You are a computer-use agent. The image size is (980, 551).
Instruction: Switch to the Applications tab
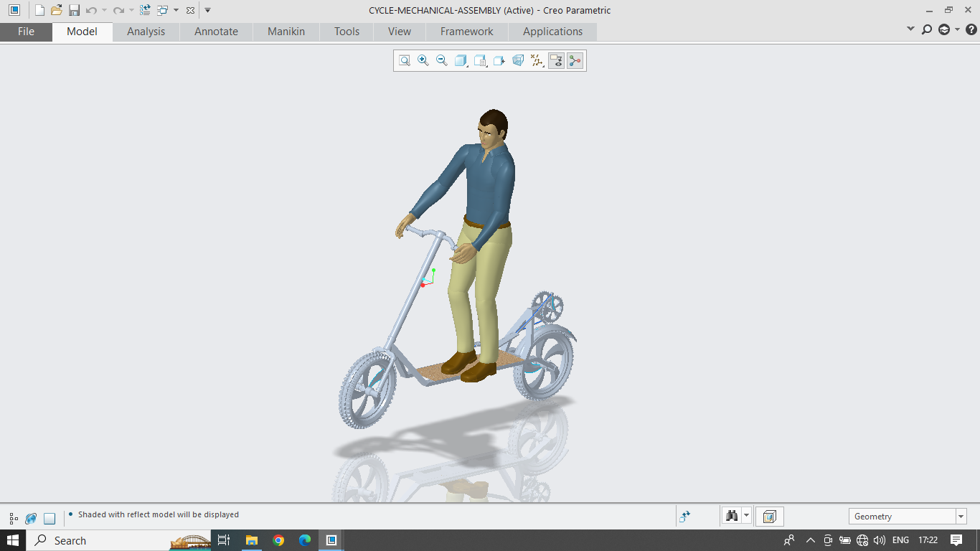coord(552,32)
